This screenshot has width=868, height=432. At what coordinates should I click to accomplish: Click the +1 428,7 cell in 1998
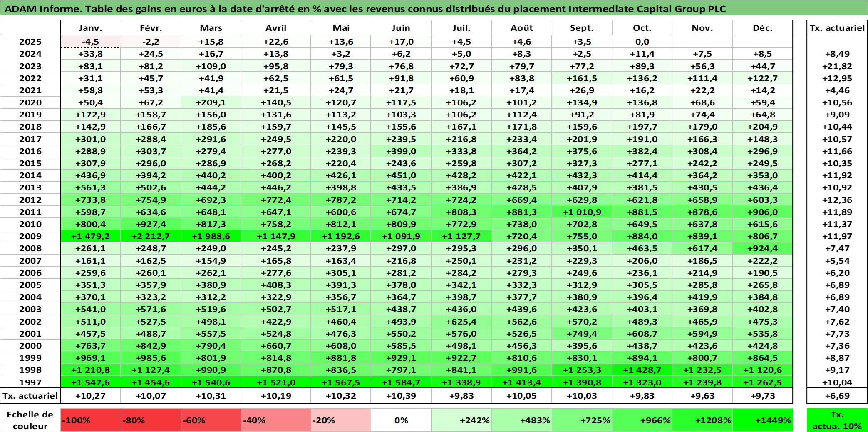pyautogui.click(x=642, y=370)
